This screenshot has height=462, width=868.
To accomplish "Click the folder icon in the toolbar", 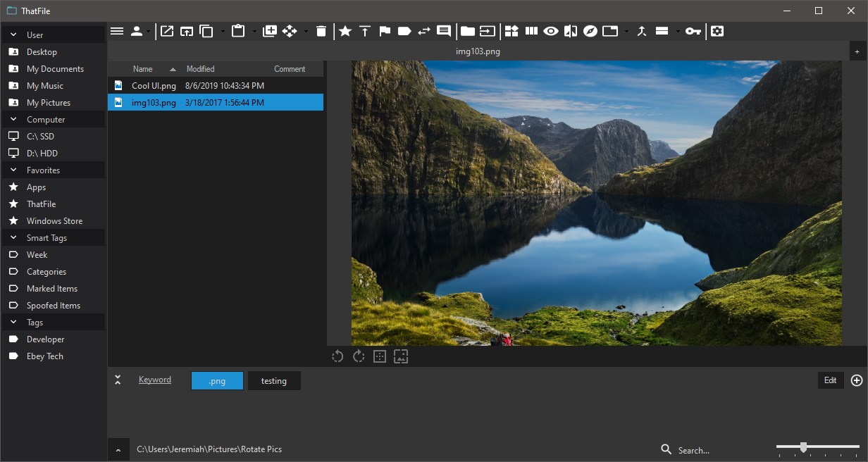I will click(468, 31).
